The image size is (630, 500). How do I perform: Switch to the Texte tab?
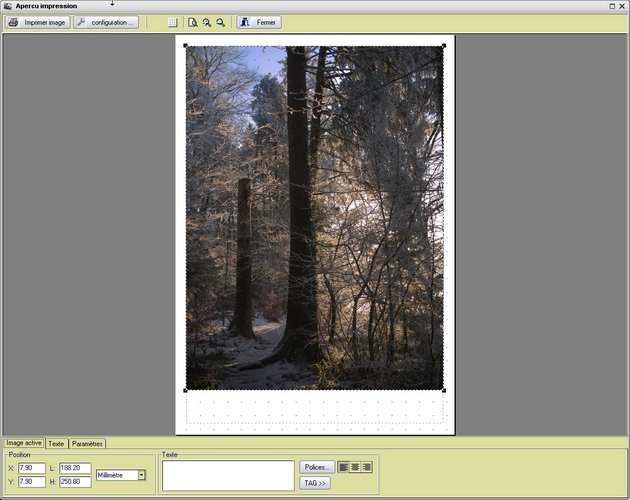(x=57, y=443)
